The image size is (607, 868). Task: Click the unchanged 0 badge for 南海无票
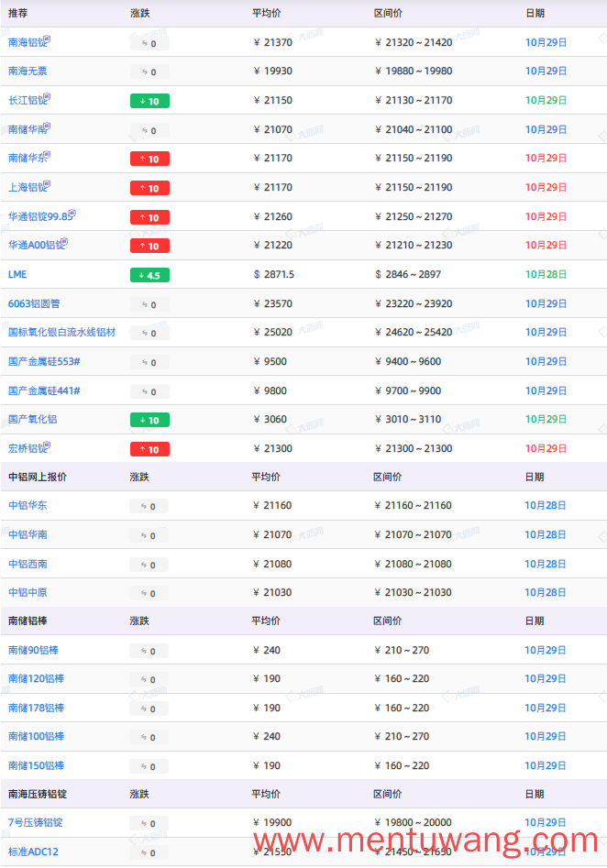pos(149,72)
